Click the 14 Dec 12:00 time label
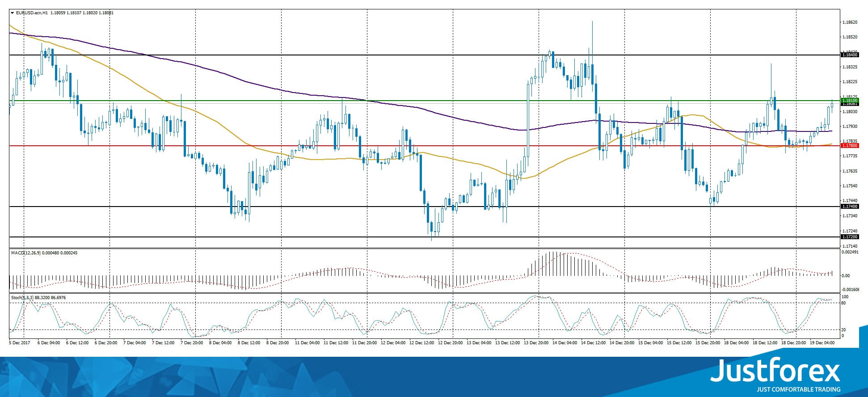Viewport: 868px width, 397px height. click(593, 343)
